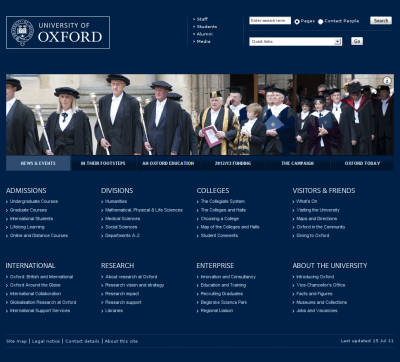400x362 pixels.
Task: Open Research impact link
Action: pos(122,294)
